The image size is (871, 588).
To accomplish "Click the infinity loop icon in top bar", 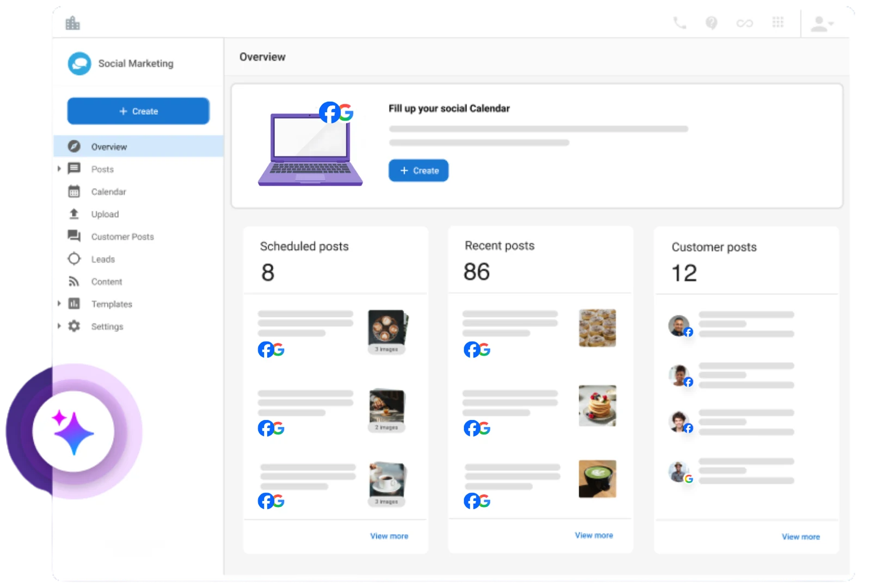I will (745, 23).
